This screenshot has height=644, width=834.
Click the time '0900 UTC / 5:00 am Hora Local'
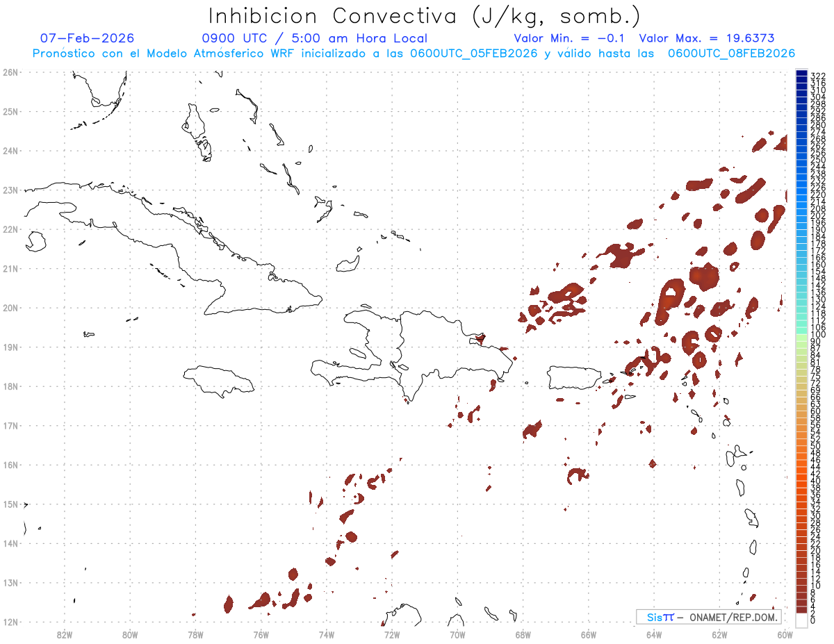[315, 38]
